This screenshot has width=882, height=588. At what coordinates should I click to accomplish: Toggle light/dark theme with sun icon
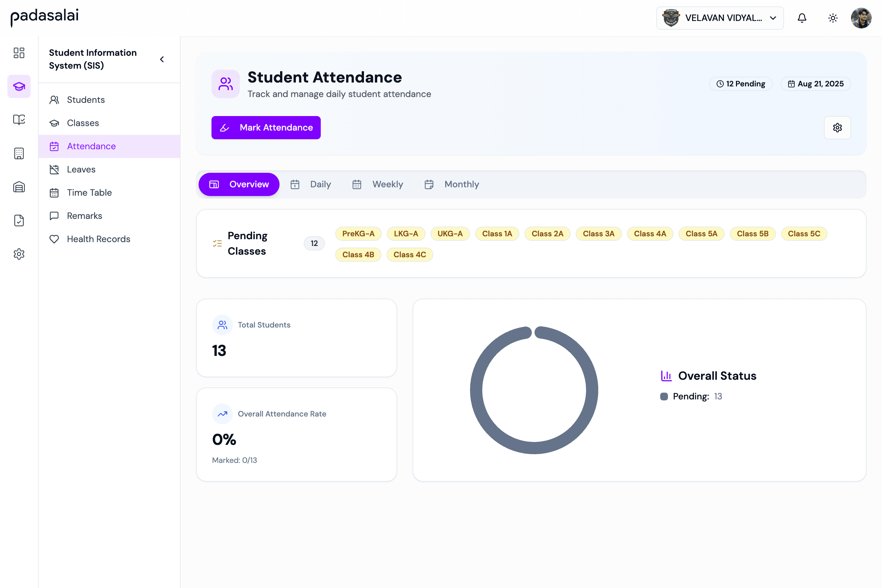point(832,18)
